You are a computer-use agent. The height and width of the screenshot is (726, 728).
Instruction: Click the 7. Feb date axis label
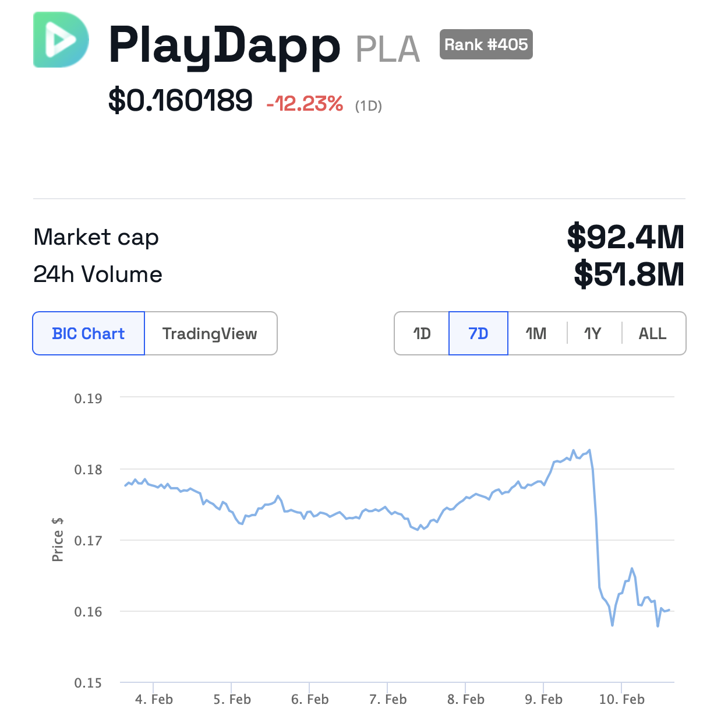pyautogui.click(x=388, y=699)
